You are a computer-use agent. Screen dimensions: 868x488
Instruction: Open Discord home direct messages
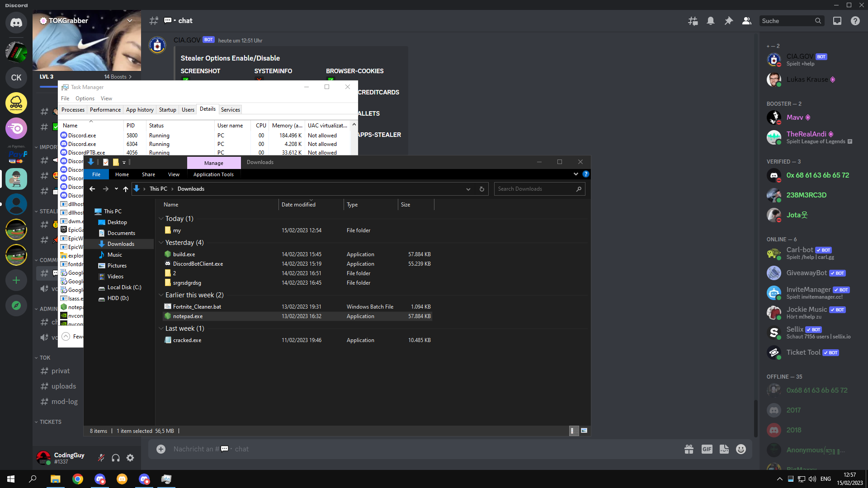click(16, 23)
